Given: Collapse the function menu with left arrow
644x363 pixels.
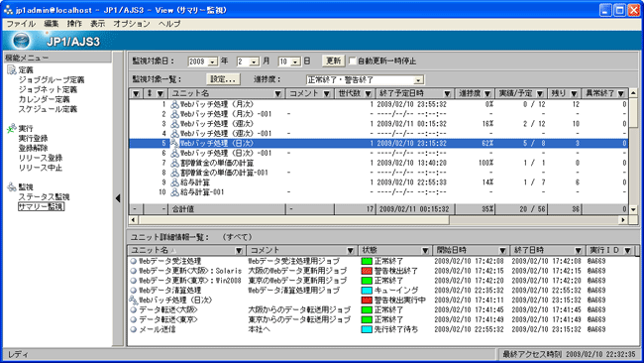Looking at the screenshot, I should 118,198.
